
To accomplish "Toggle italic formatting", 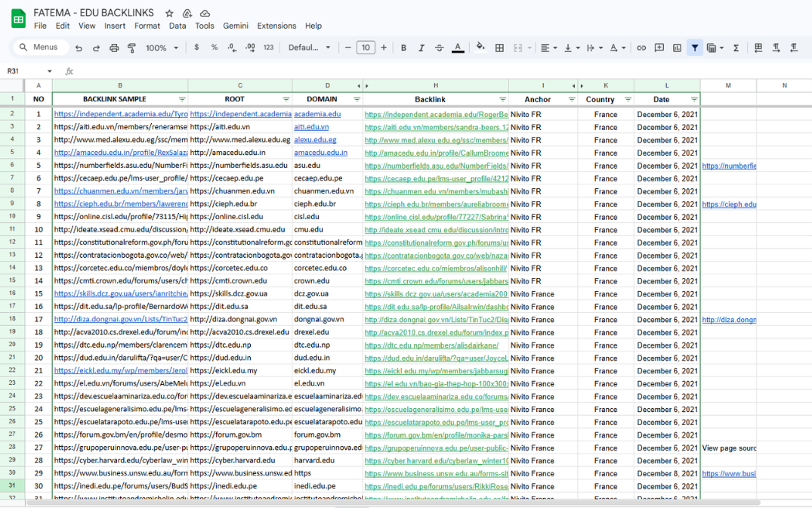I will click(421, 48).
